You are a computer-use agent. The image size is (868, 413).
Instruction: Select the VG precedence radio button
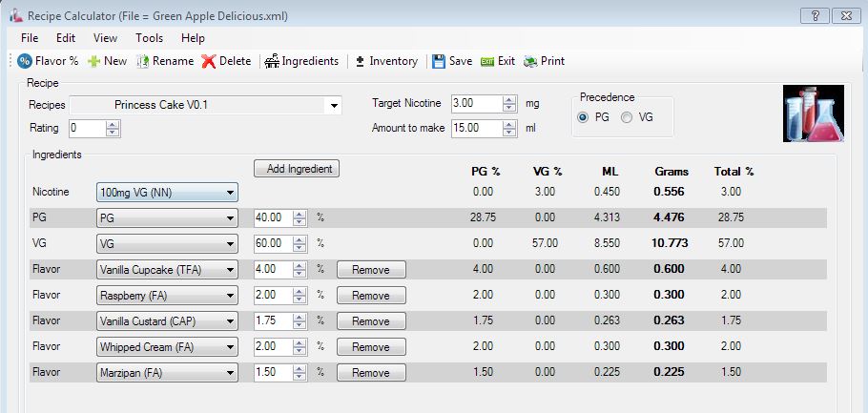pyautogui.click(x=627, y=117)
